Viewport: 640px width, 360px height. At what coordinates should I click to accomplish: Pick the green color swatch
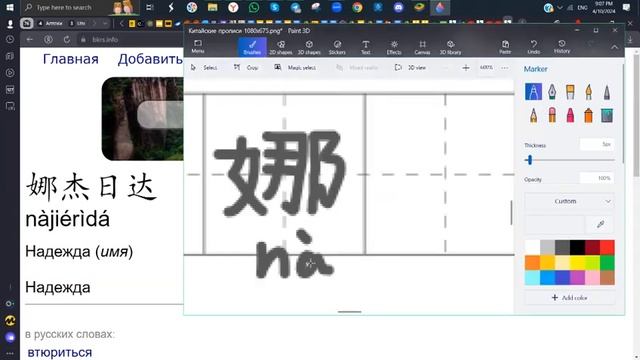coord(607,262)
